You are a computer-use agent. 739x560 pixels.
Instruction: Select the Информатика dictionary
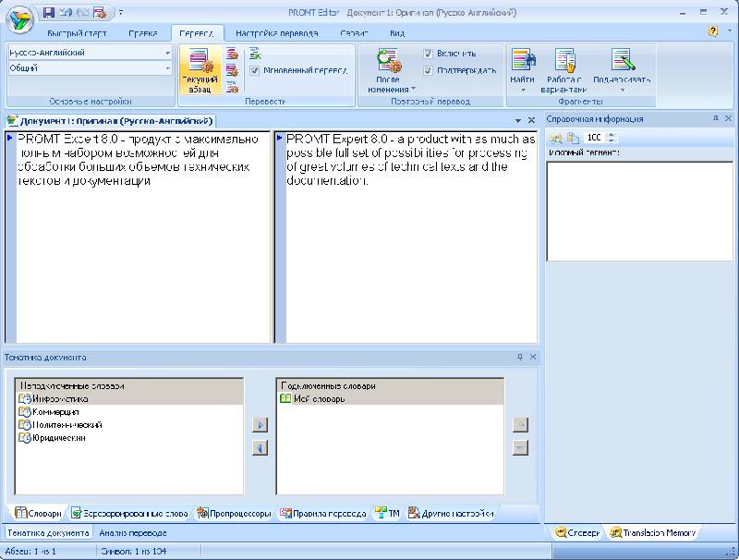(x=129, y=399)
